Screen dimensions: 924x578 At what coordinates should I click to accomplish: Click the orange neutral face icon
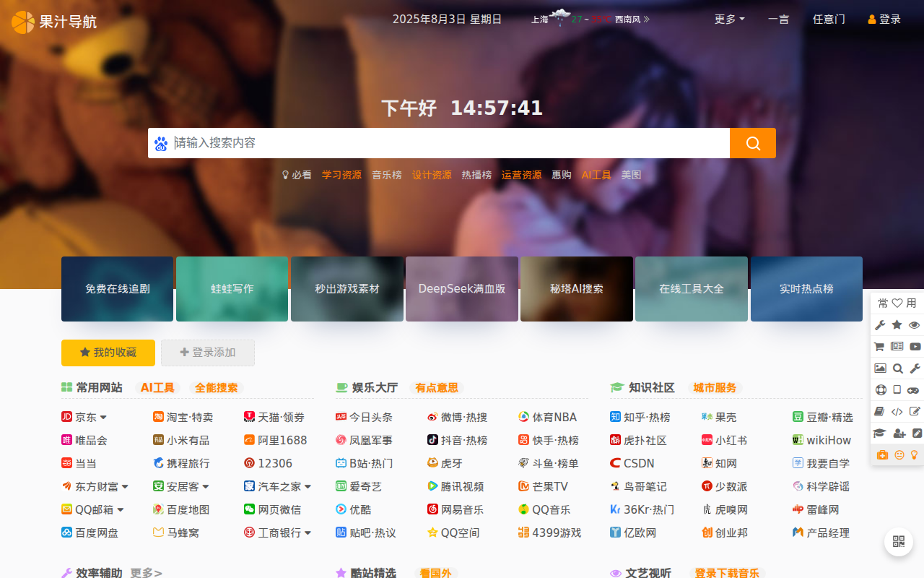[899, 455]
